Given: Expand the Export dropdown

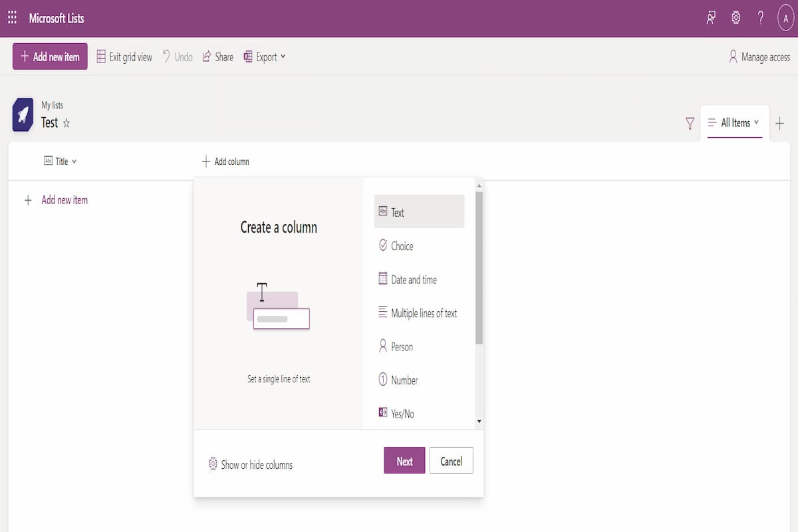Looking at the screenshot, I should point(265,57).
